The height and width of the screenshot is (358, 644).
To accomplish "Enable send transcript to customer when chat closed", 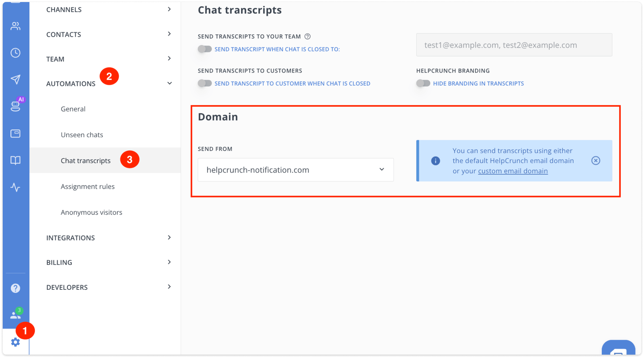I will tap(205, 83).
